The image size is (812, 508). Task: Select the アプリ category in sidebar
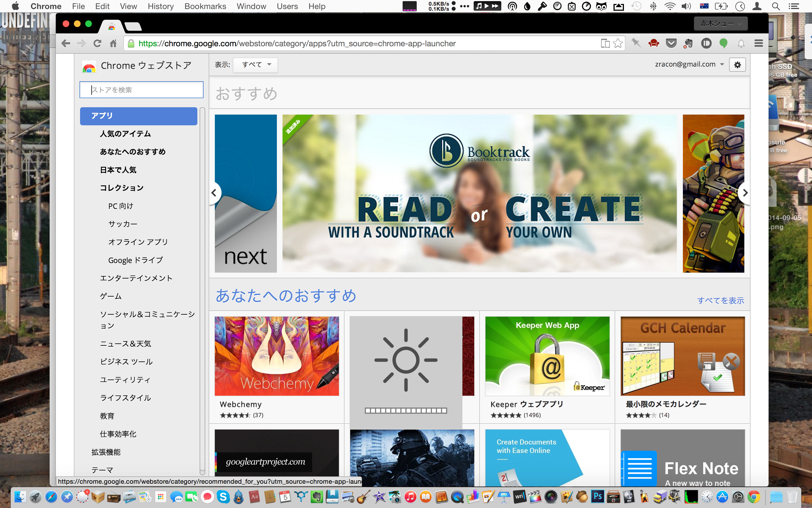point(139,116)
